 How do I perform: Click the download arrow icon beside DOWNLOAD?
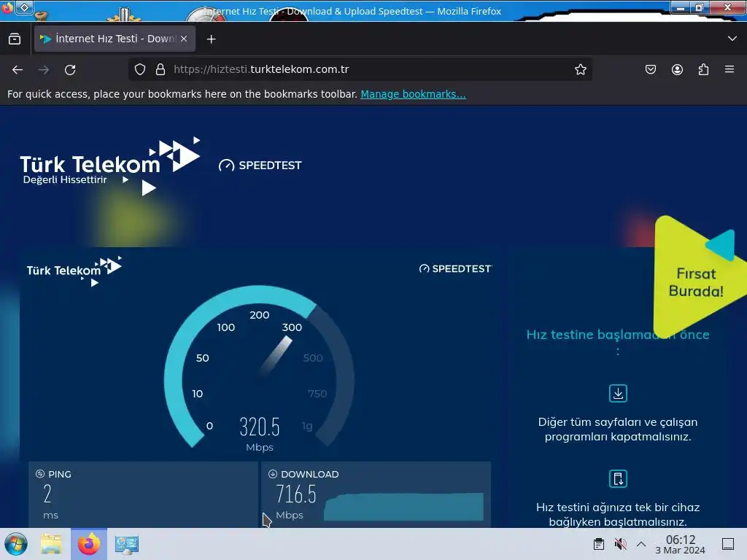coord(273,474)
